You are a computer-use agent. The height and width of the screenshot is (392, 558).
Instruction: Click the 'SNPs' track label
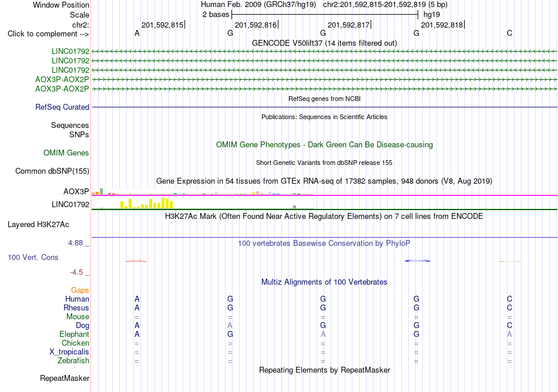click(x=79, y=135)
